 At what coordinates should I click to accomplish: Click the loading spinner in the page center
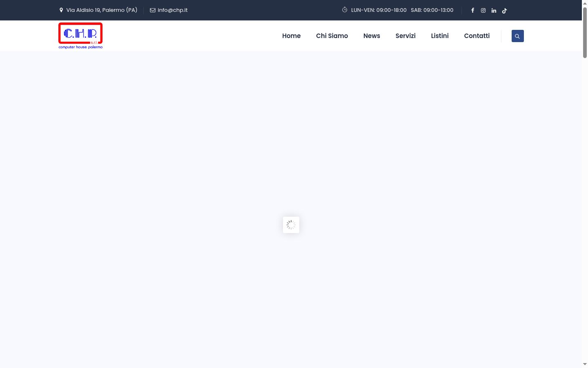[291, 225]
